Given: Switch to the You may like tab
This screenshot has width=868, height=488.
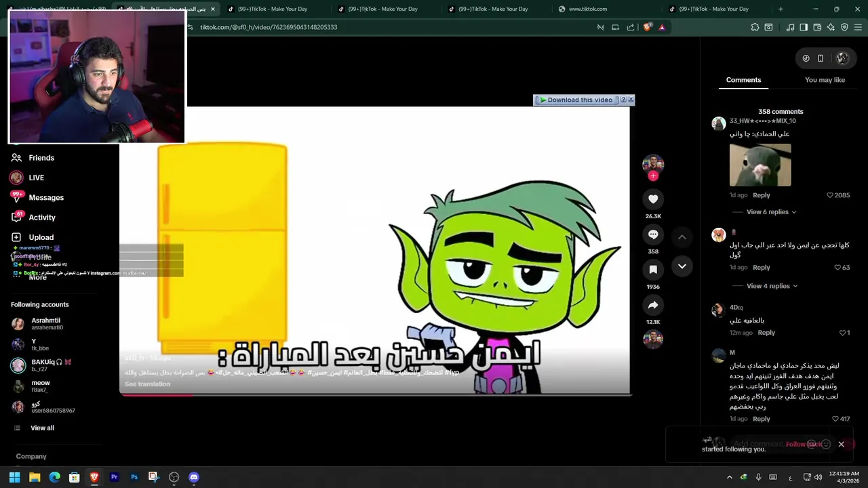Looking at the screenshot, I should [825, 80].
